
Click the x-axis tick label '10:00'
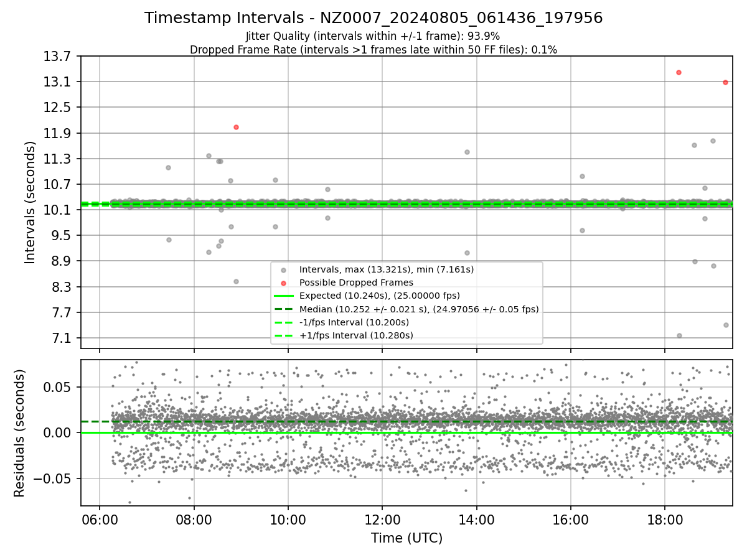(288, 519)
